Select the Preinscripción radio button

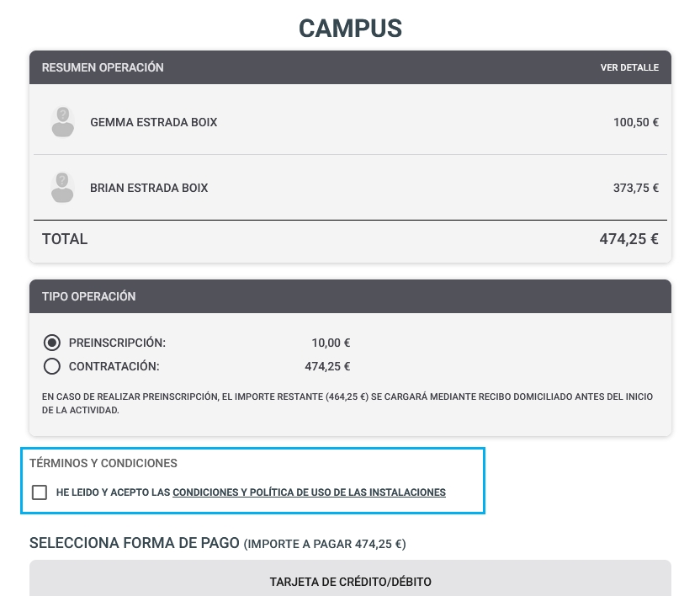[52, 343]
